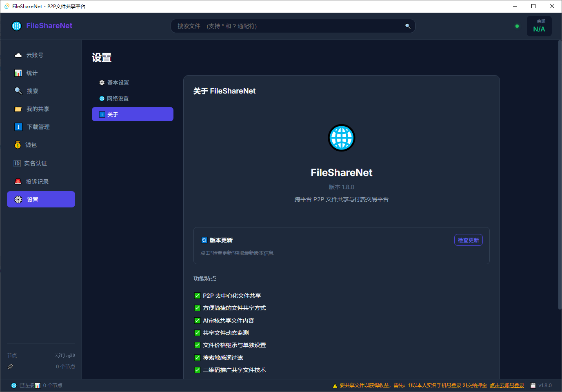Click the 设置 gear icon in the sidebar
This screenshot has width=562, height=392.
[x=18, y=200]
